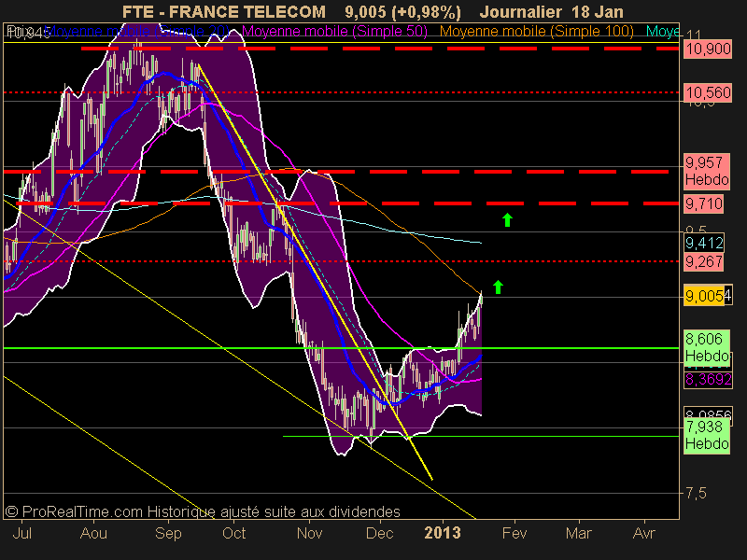Viewport: 747px width, 560px height.
Task: Select the Moyenne mobile (Simple 50) legend
Action: [334, 32]
